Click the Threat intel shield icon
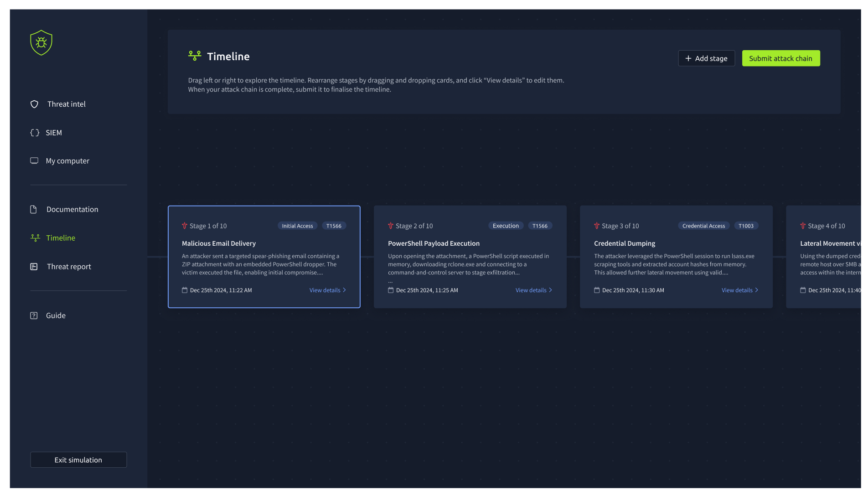 click(34, 104)
